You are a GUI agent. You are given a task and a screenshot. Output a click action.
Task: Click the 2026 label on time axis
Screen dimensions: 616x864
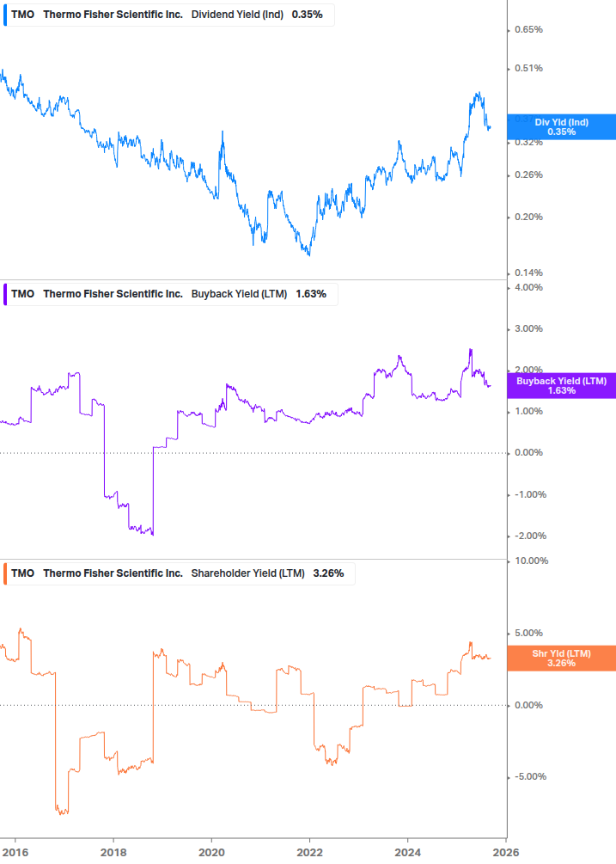point(505,853)
